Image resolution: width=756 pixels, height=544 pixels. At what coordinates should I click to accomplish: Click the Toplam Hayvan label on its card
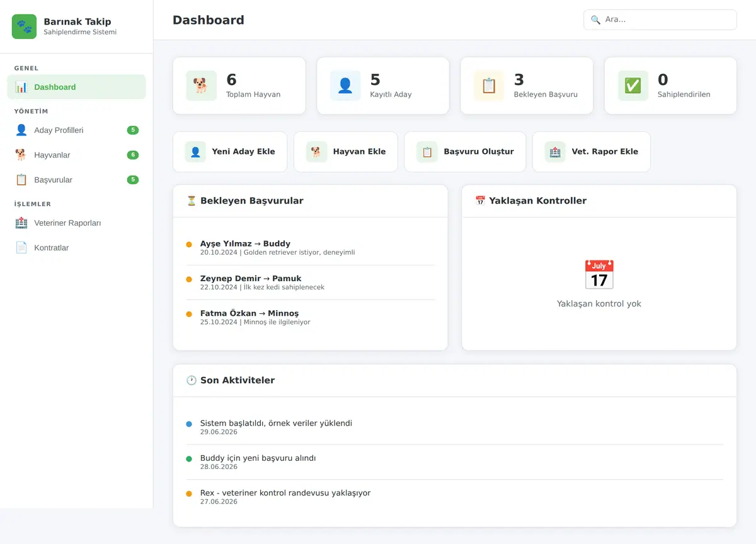[x=253, y=95]
